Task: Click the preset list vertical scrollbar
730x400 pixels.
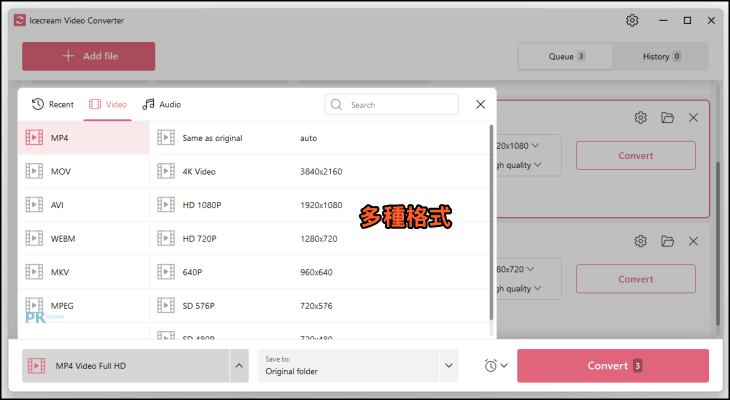Action: (491, 222)
